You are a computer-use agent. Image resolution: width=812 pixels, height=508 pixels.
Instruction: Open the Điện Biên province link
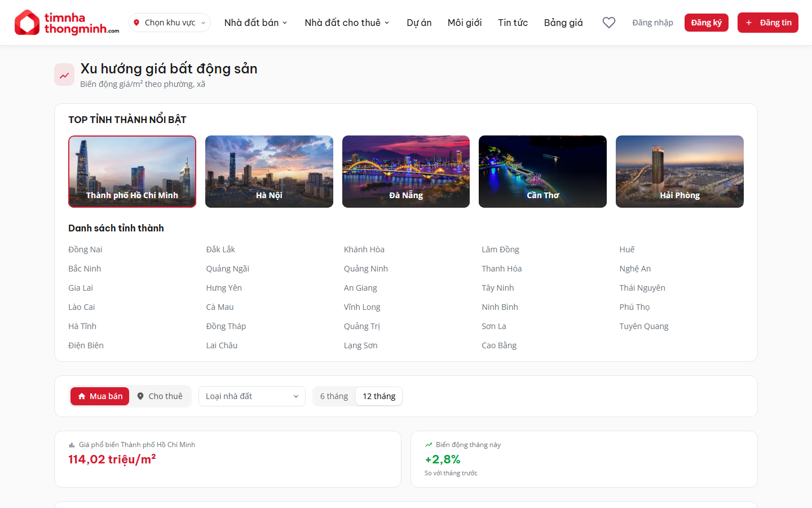[x=86, y=345]
